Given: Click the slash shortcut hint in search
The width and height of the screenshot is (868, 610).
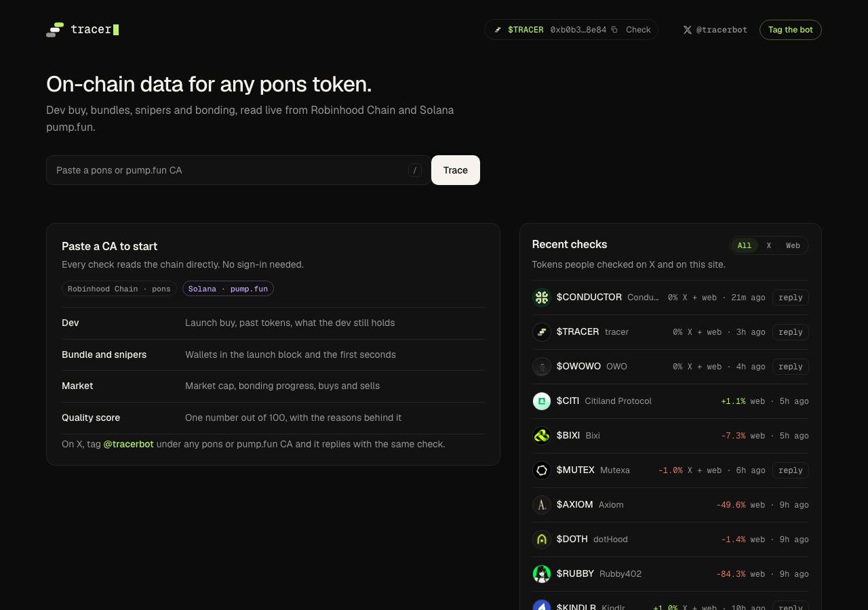Looking at the screenshot, I should coord(415,170).
